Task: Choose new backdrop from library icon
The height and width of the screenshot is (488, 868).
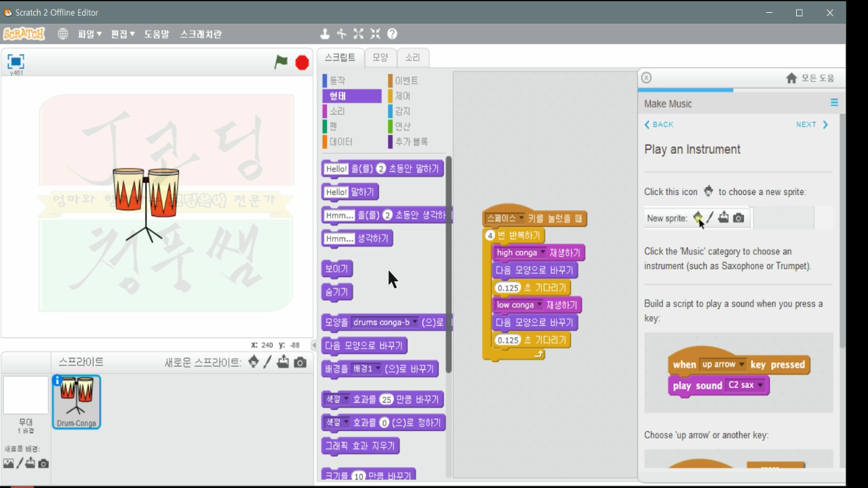Action: [8, 464]
